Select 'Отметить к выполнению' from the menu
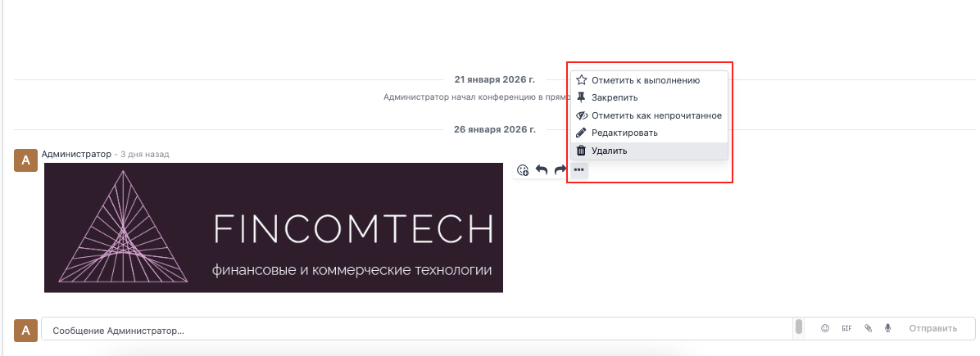 [645, 80]
